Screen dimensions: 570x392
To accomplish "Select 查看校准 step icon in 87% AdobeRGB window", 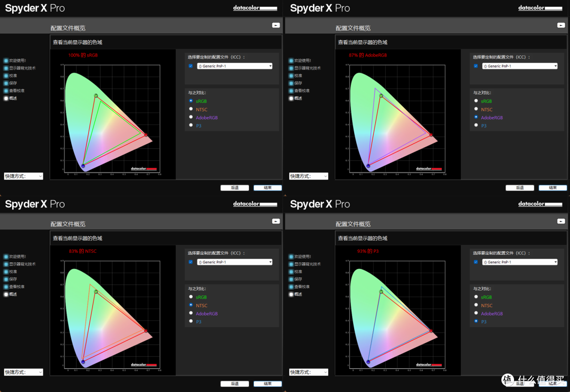I will tap(291, 91).
